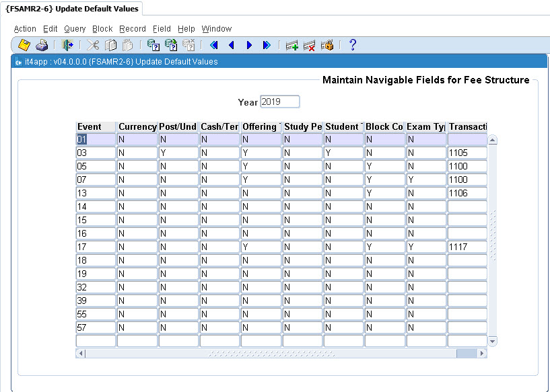The width and height of the screenshot is (550, 392).
Task: Click the Event 17 row field
Action: pos(96,247)
